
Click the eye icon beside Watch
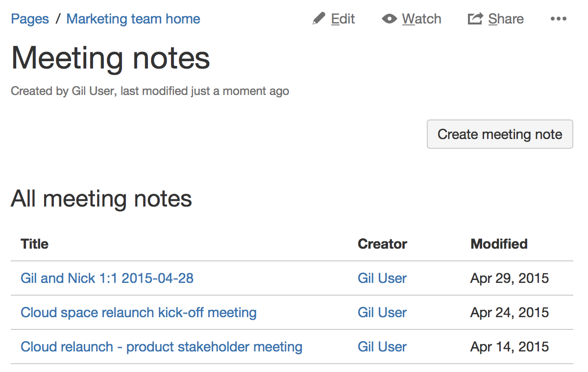point(389,19)
